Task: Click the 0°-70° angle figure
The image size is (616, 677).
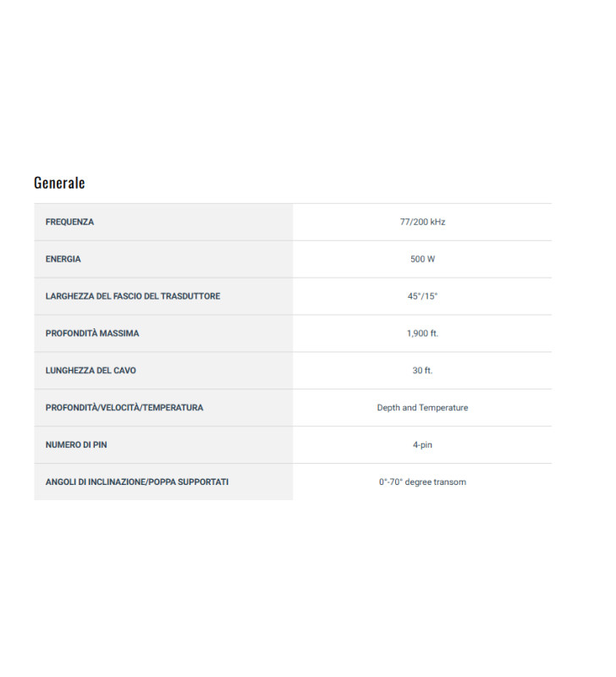Action: tap(393, 482)
